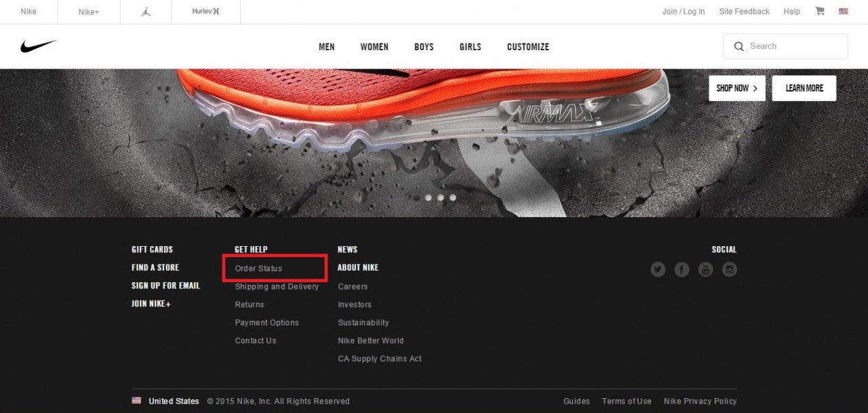Open the shopping cart icon
This screenshot has width=868, height=413.
(x=820, y=11)
